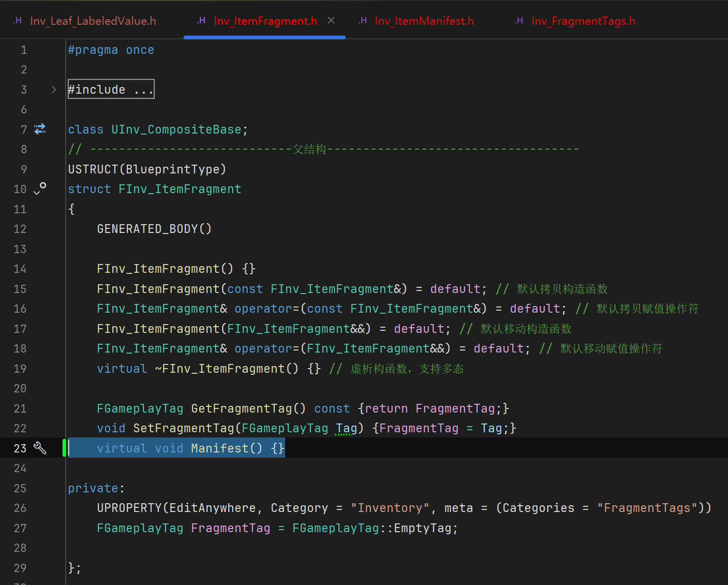Click the green change marker on line 23

coord(64,448)
